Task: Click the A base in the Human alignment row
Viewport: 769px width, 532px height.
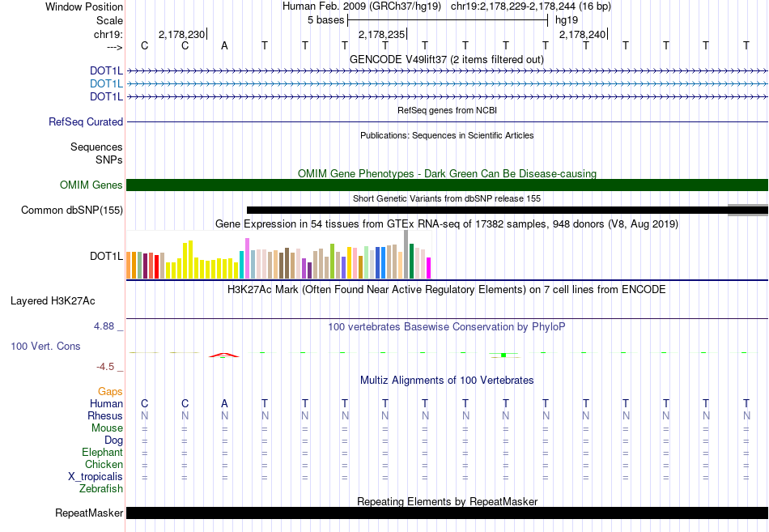Action: click(224, 403)
